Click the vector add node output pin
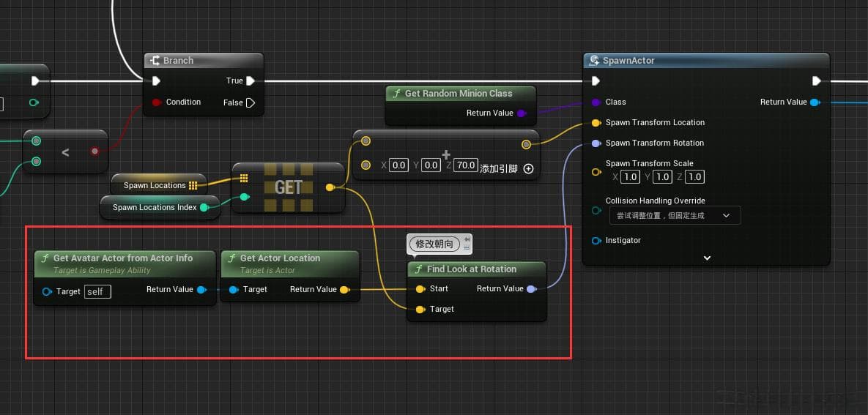868x415 pixels. [526, 144]
